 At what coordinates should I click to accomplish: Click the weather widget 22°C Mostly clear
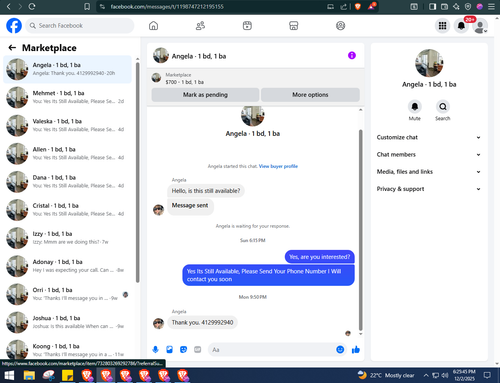(x=386, y=375)
